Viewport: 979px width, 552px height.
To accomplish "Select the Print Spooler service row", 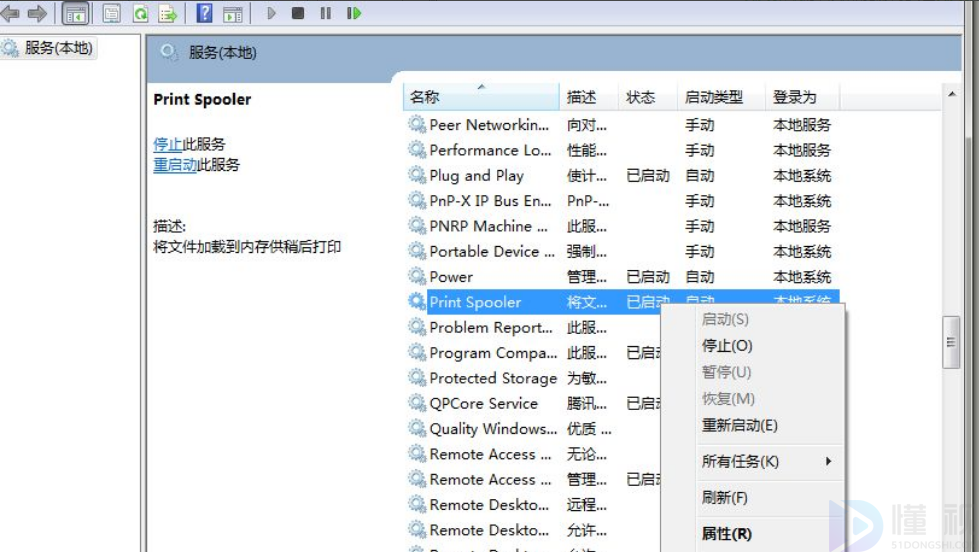I will [x=621, y=302].
